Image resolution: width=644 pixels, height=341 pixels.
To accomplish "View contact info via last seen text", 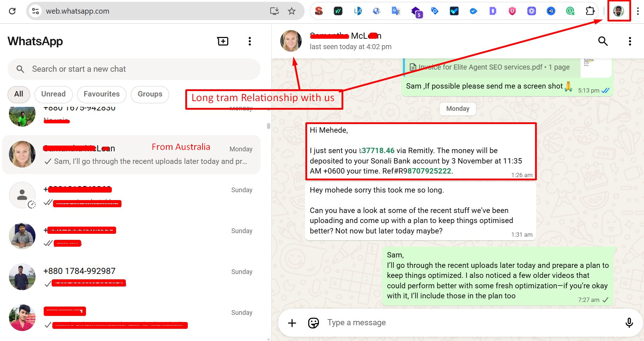I will tap(350, 47).
